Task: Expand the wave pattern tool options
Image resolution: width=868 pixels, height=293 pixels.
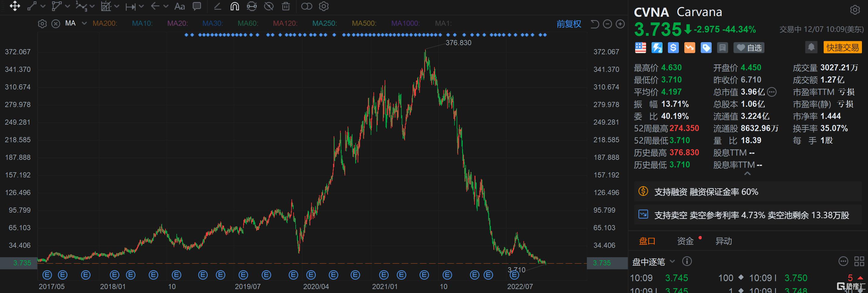Action: click(x=92, y=6)
